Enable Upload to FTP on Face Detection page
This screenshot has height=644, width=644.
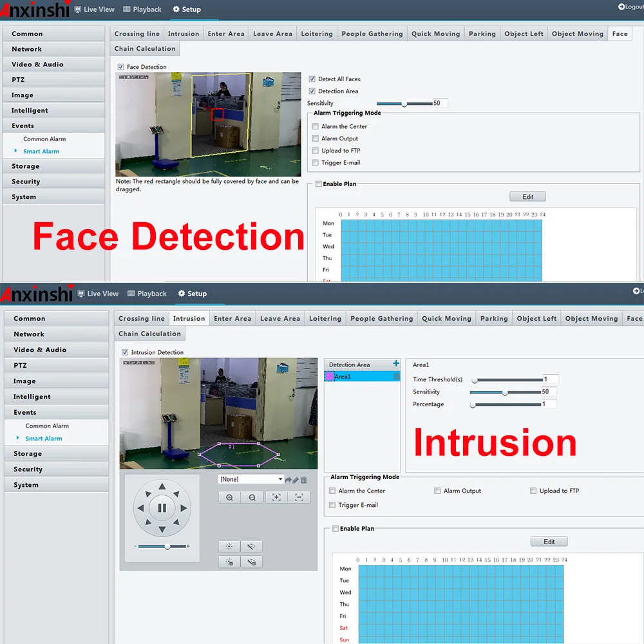pos(316,150)
